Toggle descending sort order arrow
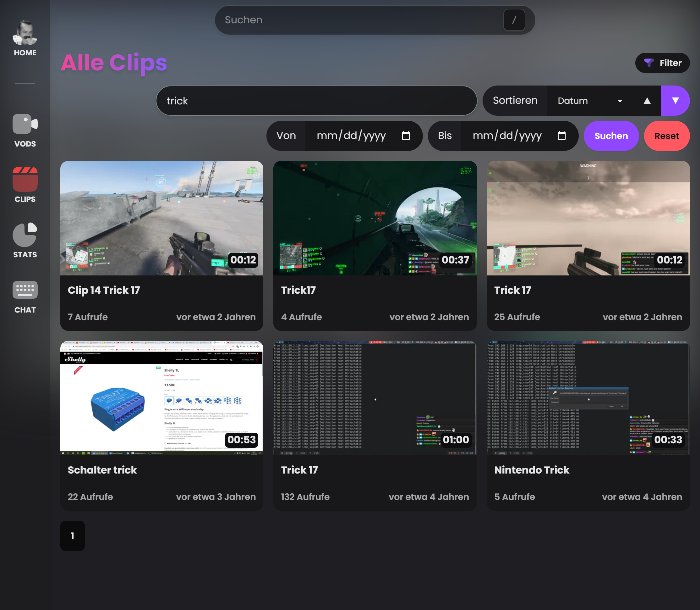This screenshot has height=610, width=700. pos(675,101)
